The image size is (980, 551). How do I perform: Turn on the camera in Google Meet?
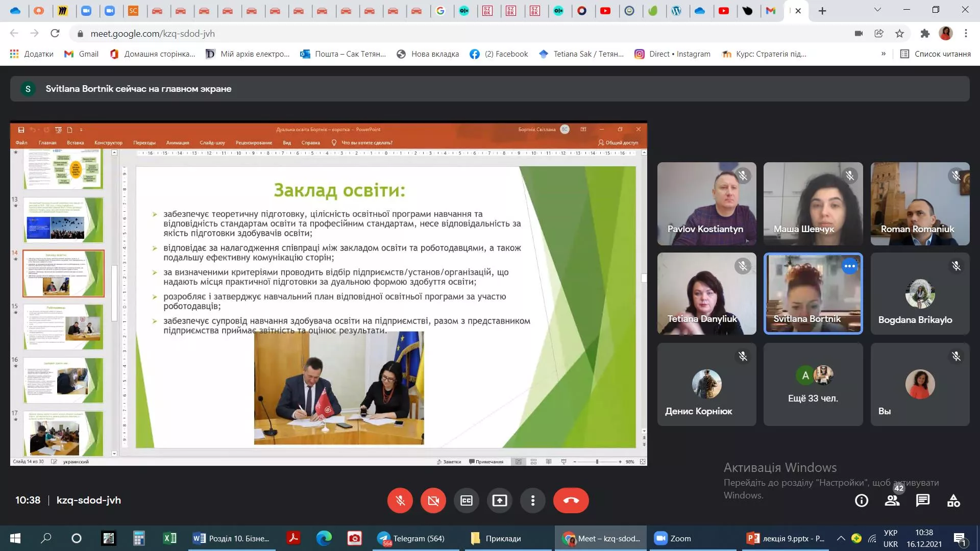(433, 500)
